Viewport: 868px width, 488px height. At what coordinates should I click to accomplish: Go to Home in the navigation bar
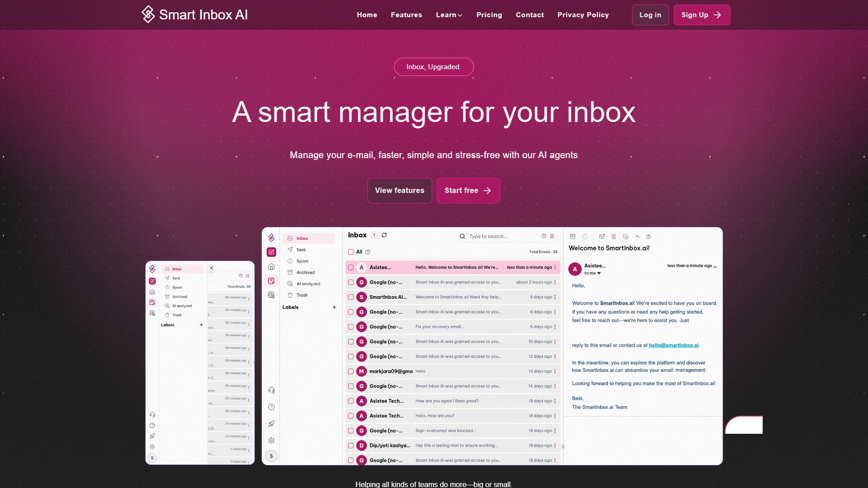click(x=367, y=15)
